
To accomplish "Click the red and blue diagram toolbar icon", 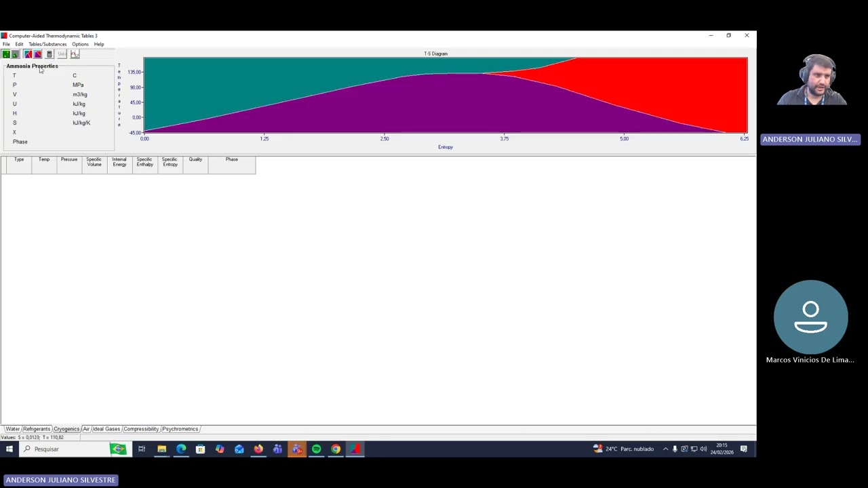I will pos(28,54).
